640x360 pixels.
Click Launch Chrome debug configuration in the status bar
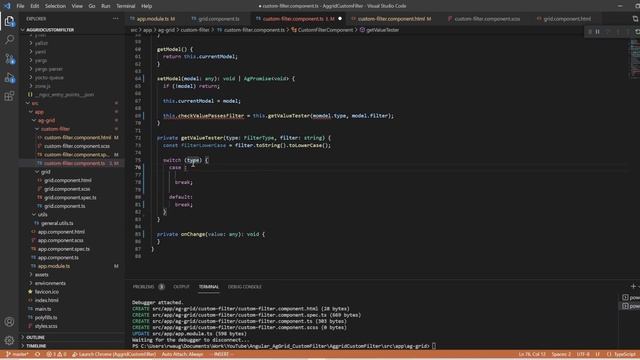pyautogui.click(x=114, y=354)
